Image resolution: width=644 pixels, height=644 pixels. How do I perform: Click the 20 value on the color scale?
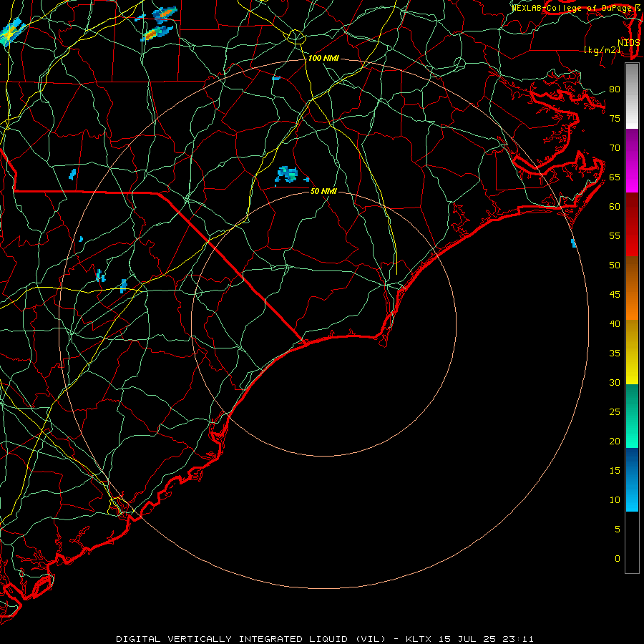(x=615, y=441)
